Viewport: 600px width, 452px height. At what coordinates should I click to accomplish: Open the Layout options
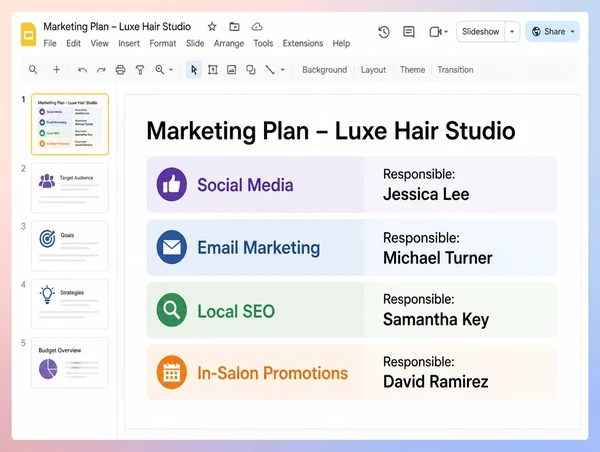(x=373, y=70)
